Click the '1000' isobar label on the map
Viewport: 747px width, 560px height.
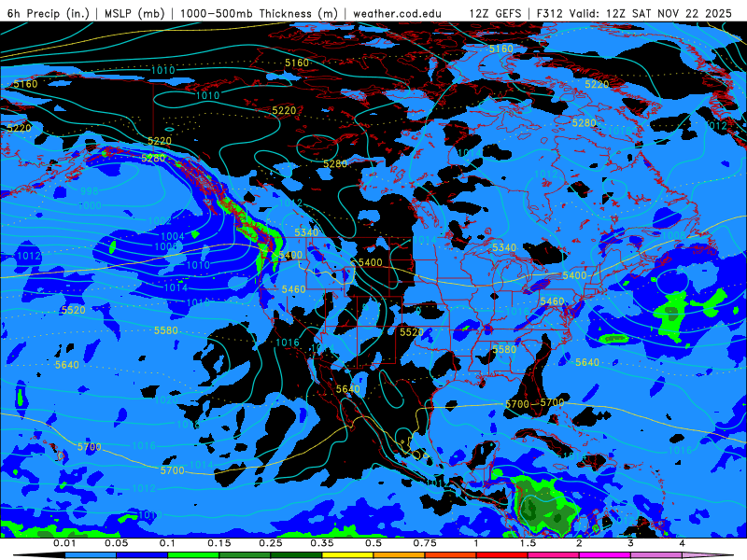pyautogui.click(x=90, y=205)
